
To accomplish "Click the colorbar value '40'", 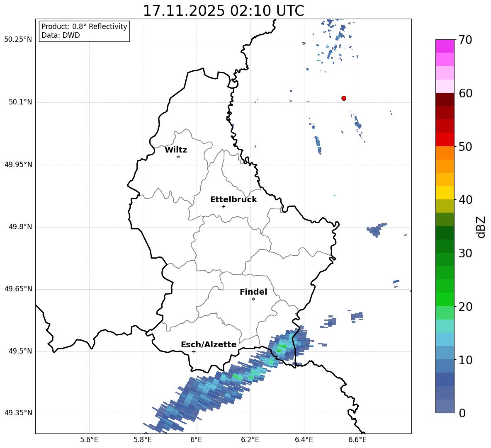I will click(x=465, y=200).
